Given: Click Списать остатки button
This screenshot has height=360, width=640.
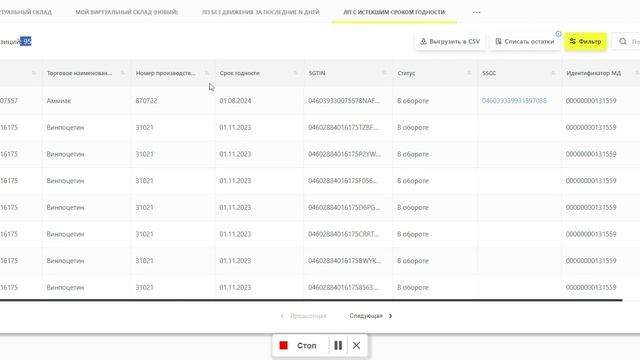Looking at the screenshot, I should pyautogui.click(x=525, y=42).
